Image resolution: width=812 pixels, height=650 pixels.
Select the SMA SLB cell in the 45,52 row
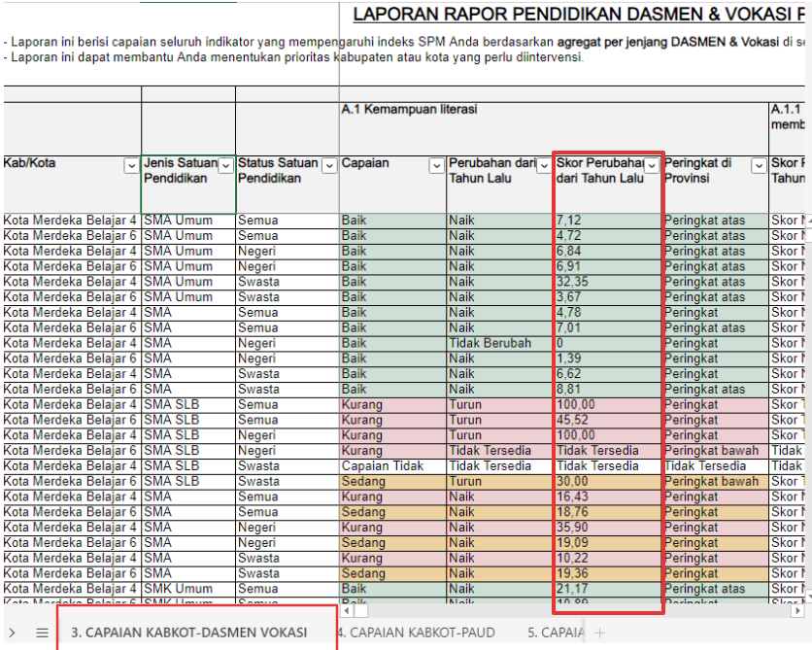pos(188,420)
